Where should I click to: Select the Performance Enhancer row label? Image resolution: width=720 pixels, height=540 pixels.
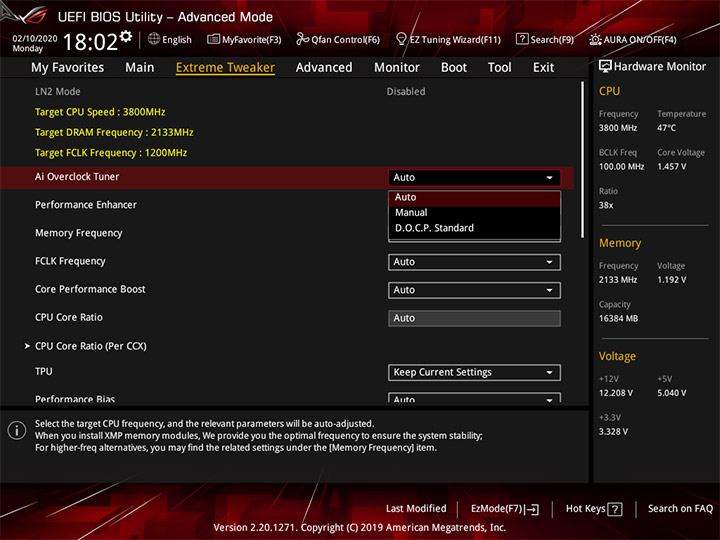point(86,205)
